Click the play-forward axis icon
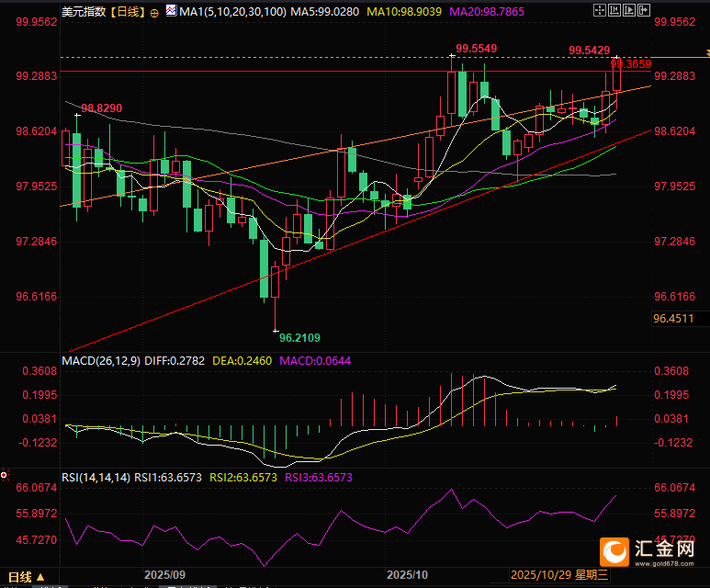Image resolution: width=710 pixels, height=588 pixels. click(x=629, y=10)
